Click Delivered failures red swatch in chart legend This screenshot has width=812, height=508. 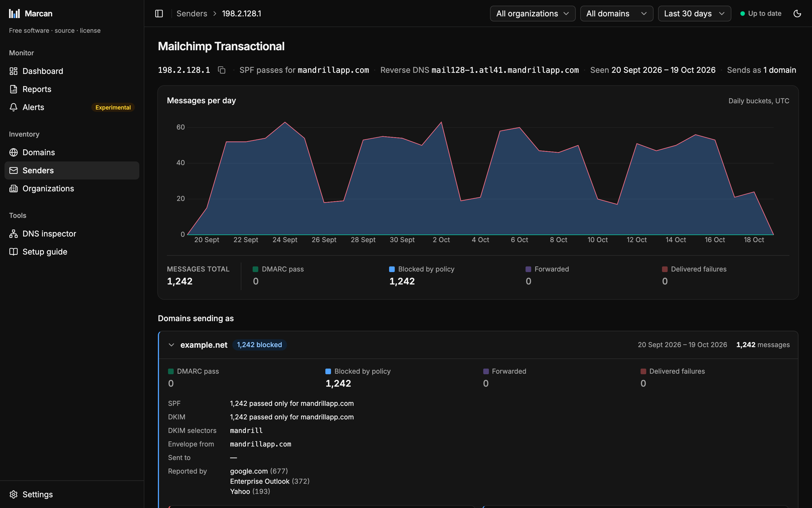click(x=665, y=269)
